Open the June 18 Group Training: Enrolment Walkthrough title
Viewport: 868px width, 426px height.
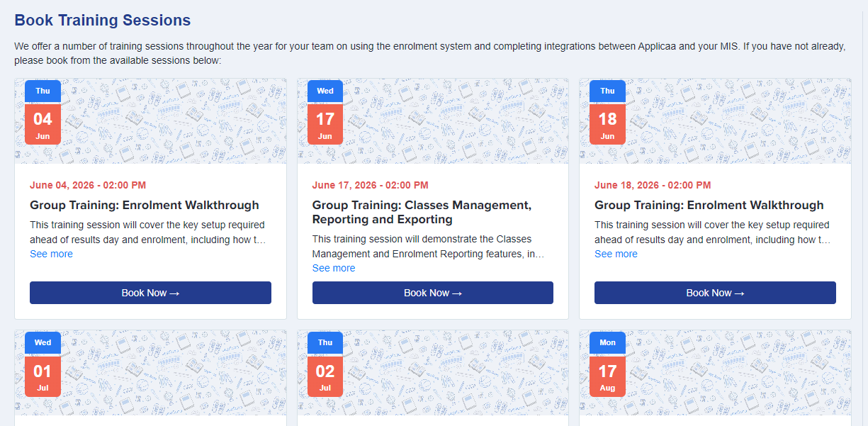click(709, 205)
